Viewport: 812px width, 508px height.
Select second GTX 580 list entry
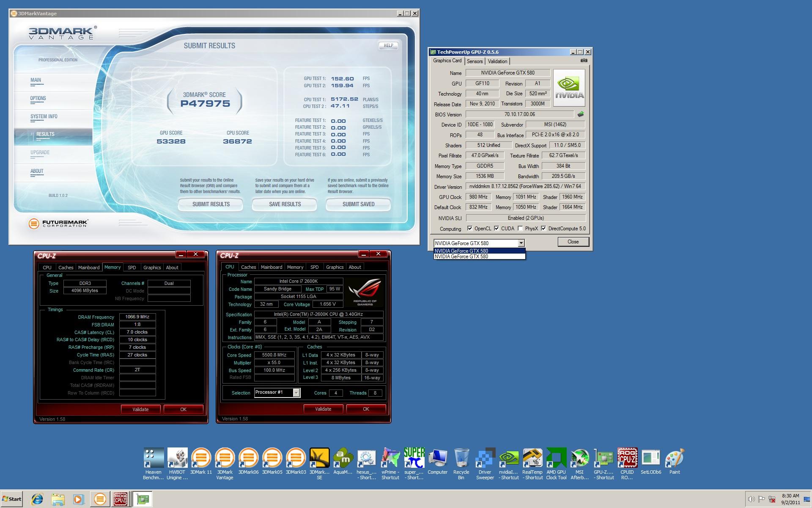pyautogui.click(x=479, y=256)
